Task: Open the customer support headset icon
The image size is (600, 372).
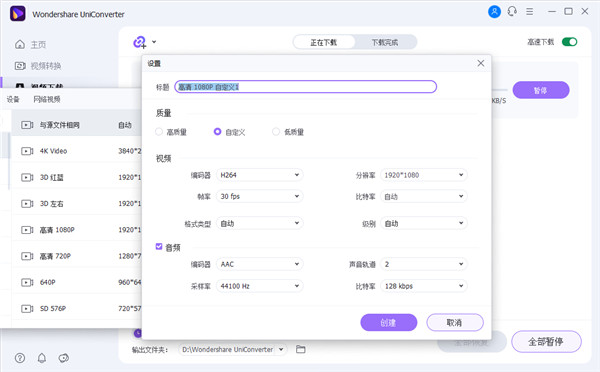Action: coord(512,11)
